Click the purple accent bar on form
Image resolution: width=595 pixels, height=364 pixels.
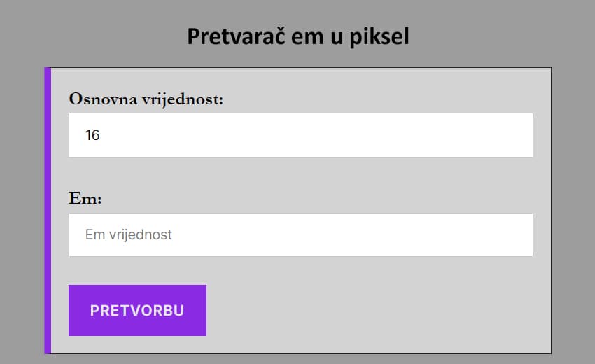click(48, 210)
